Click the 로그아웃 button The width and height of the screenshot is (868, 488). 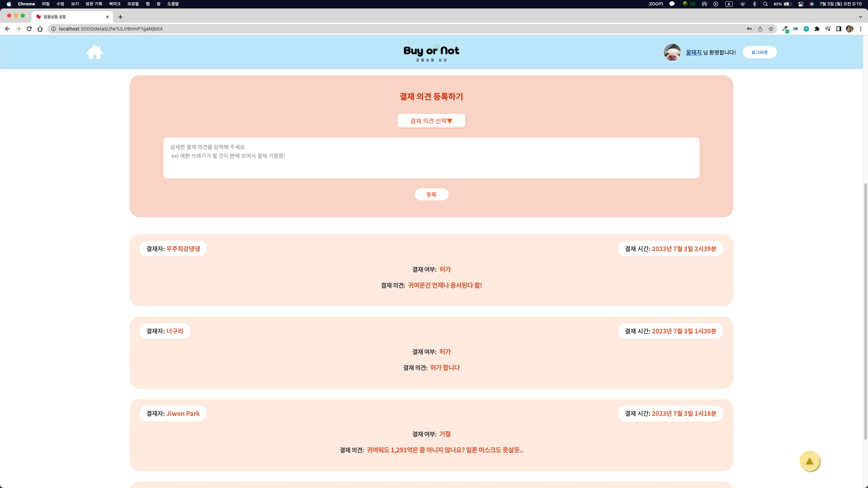(760, 52)
